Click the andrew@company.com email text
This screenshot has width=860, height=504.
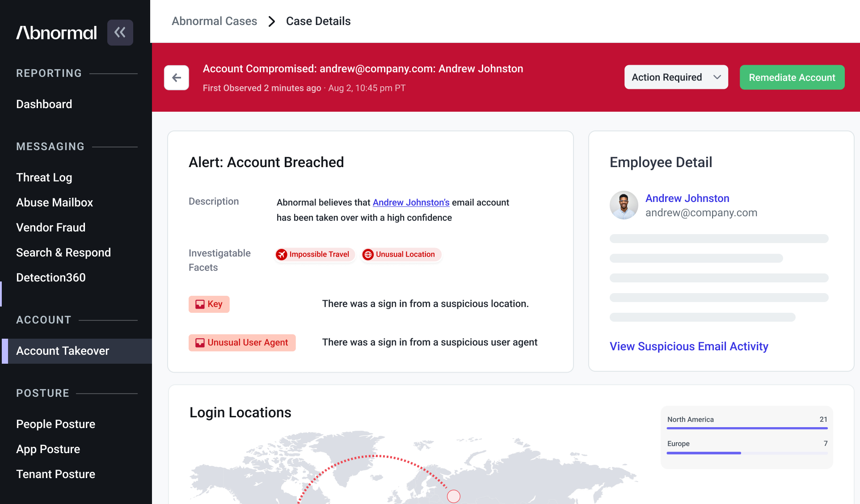(701, 213)
